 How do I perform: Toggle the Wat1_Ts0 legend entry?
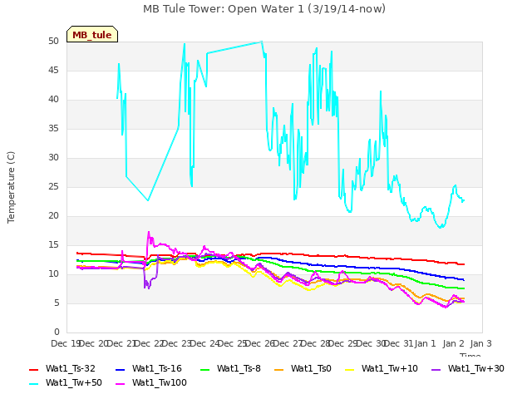click(x=303, y=368)
